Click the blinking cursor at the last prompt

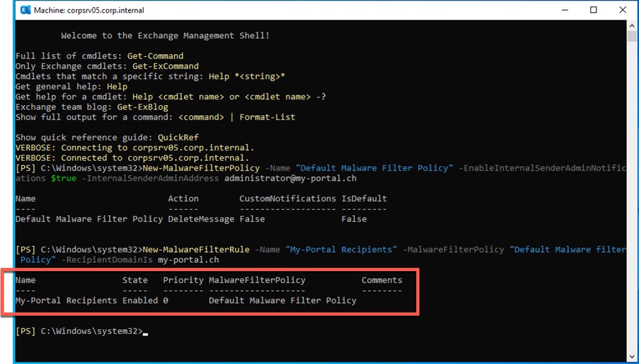click(x=145, y=332)
